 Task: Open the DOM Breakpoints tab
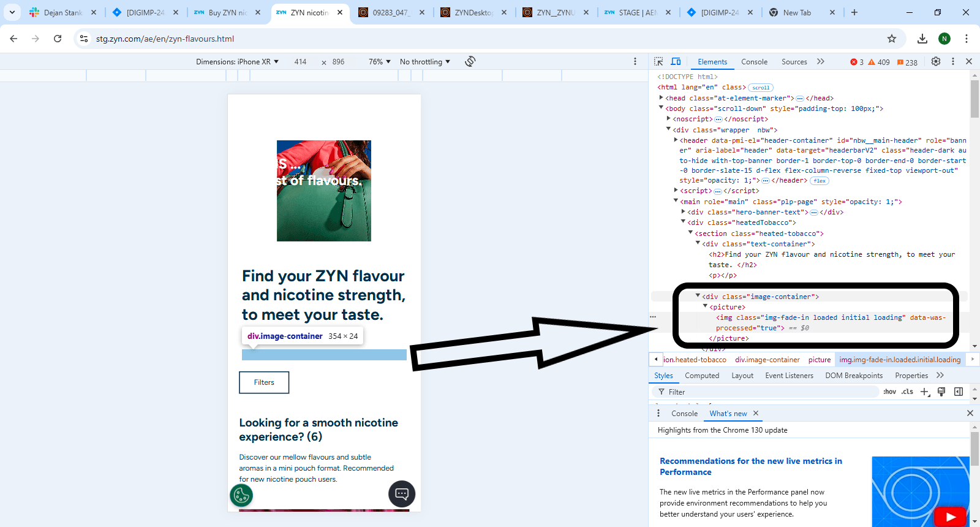854,376
